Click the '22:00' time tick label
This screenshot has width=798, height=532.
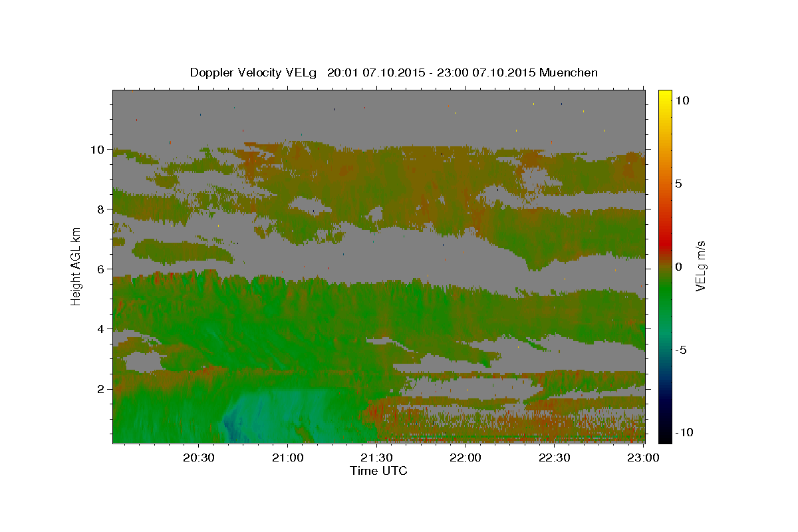(465, 458)
